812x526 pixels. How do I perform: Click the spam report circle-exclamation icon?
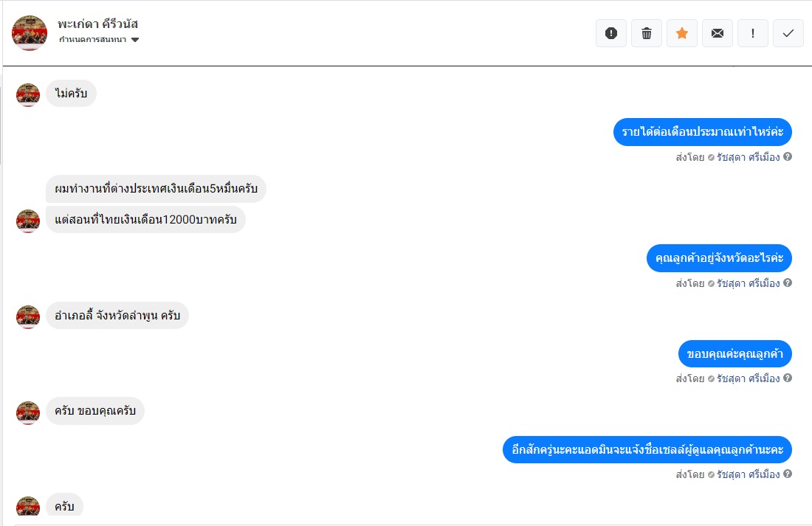(x=611, y=33)
